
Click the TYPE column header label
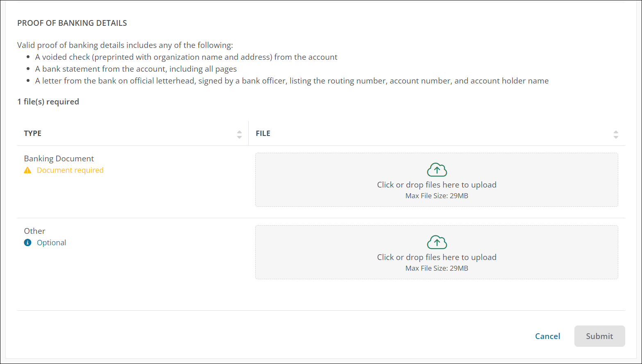[x=33, y=133]
